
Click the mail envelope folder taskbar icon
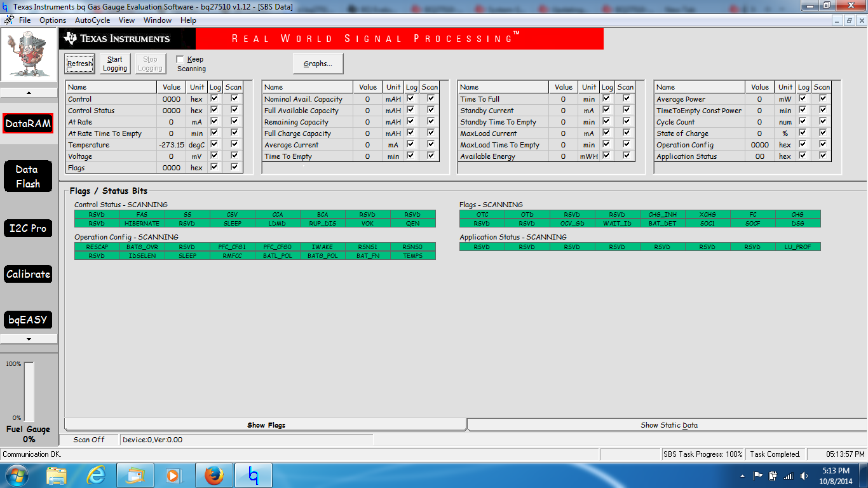(x=136, y=475)
